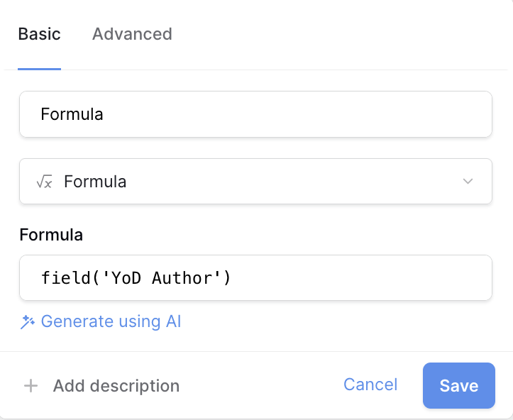Click the word Formula in name field

tap(72, 114)
